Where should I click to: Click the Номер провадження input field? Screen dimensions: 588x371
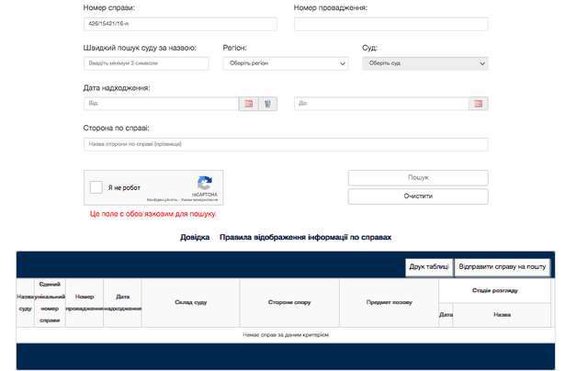pyautogui.click(x=390, y=25)
